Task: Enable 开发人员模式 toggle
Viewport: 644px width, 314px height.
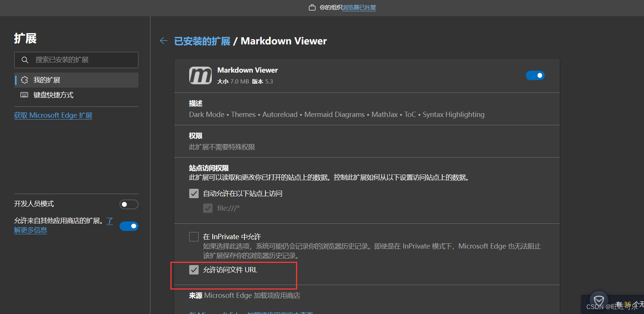Action: [129, 204]
